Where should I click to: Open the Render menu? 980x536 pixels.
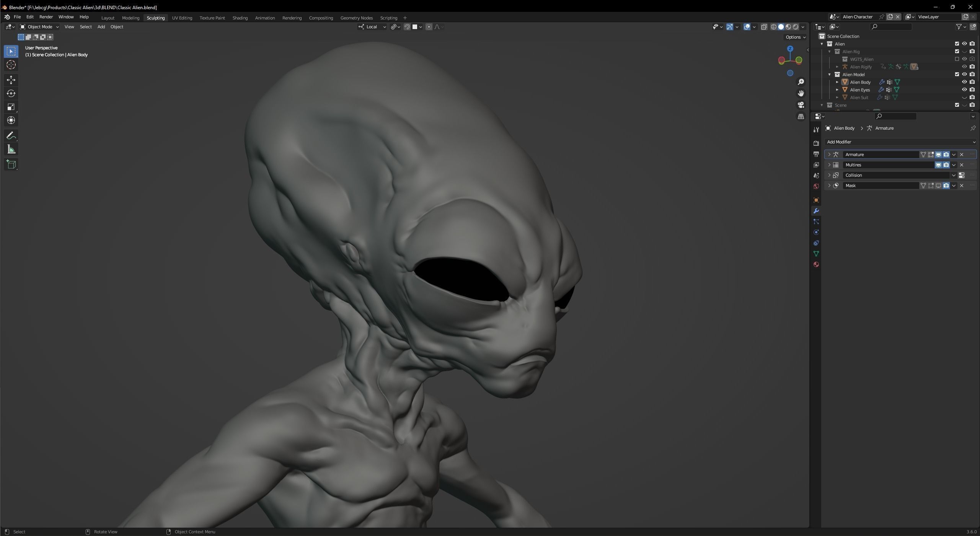tap(46, 17)
